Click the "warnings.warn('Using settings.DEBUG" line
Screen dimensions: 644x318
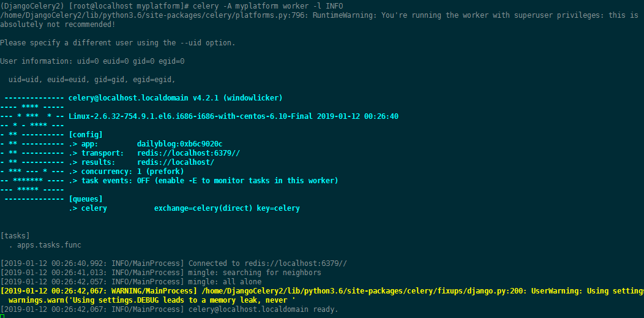(152, 300)
